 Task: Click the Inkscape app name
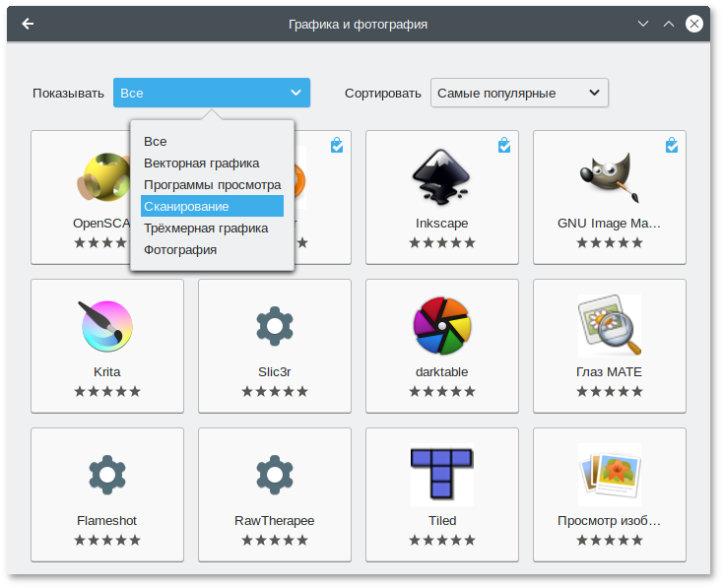[x=441, y=224]
